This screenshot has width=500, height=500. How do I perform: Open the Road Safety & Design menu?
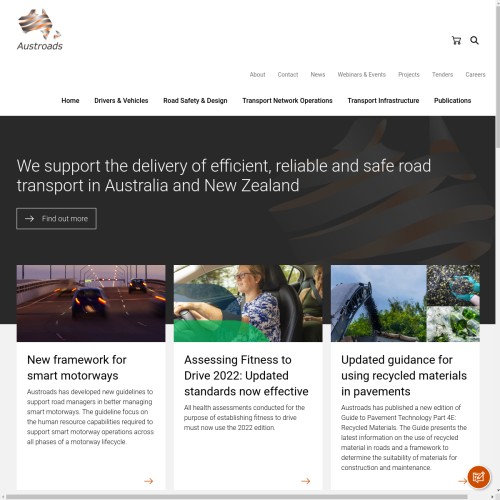pos(195,101)
